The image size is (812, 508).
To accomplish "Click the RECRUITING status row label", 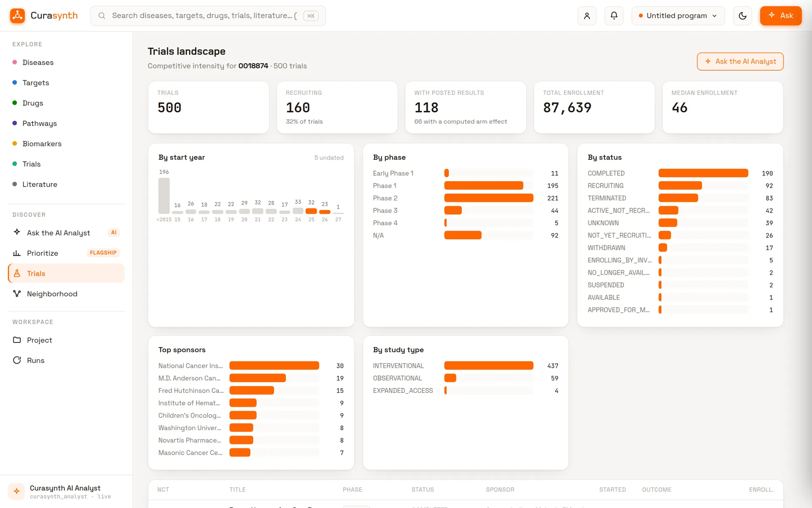I will 605,186.
